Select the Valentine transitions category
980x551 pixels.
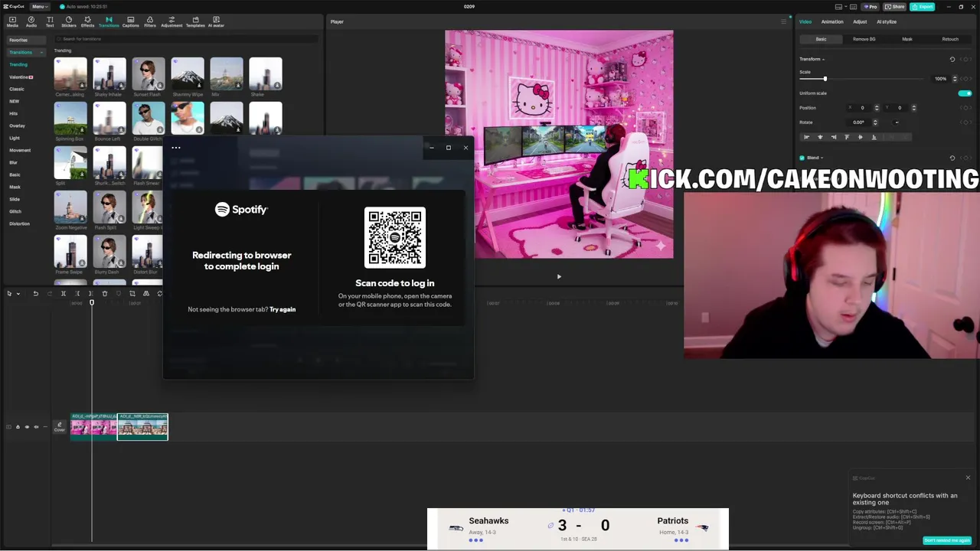21,77
